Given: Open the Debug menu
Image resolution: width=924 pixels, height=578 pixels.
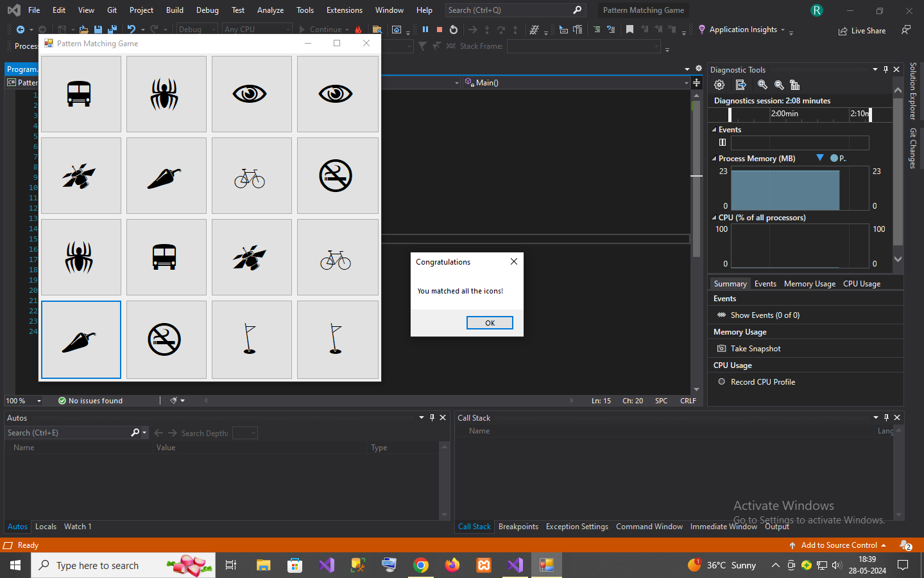Looking at the screenshot, I should pos(207,10).
